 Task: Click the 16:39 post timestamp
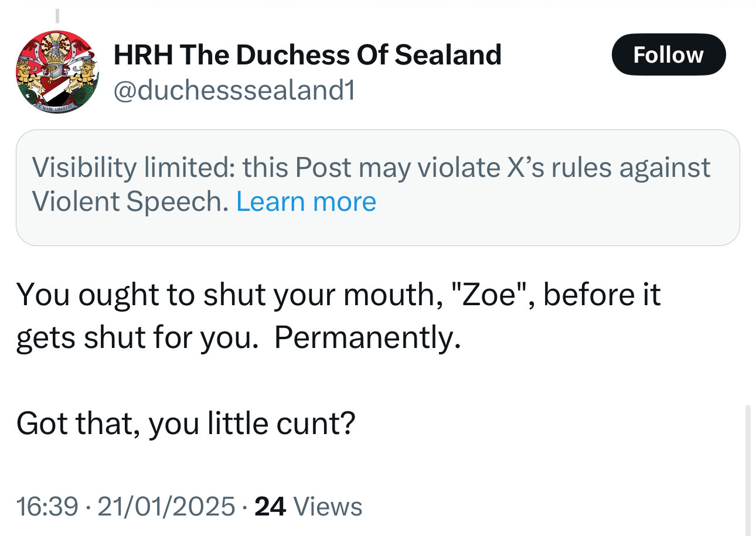point(47,506)
